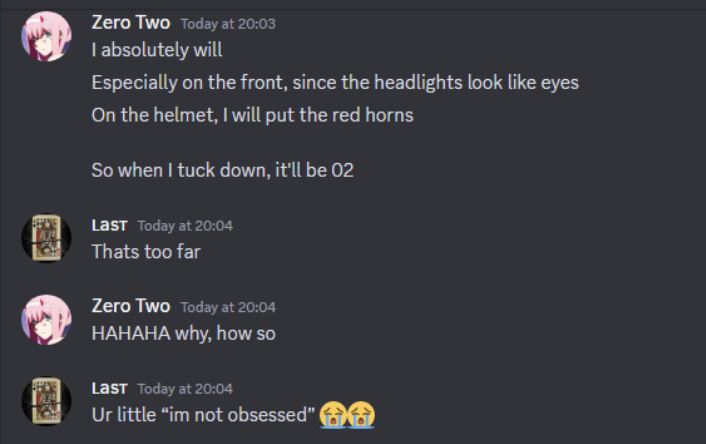
Task: Click Last's avatar next to "Thats too far"
Action: (x=46, y=238)
